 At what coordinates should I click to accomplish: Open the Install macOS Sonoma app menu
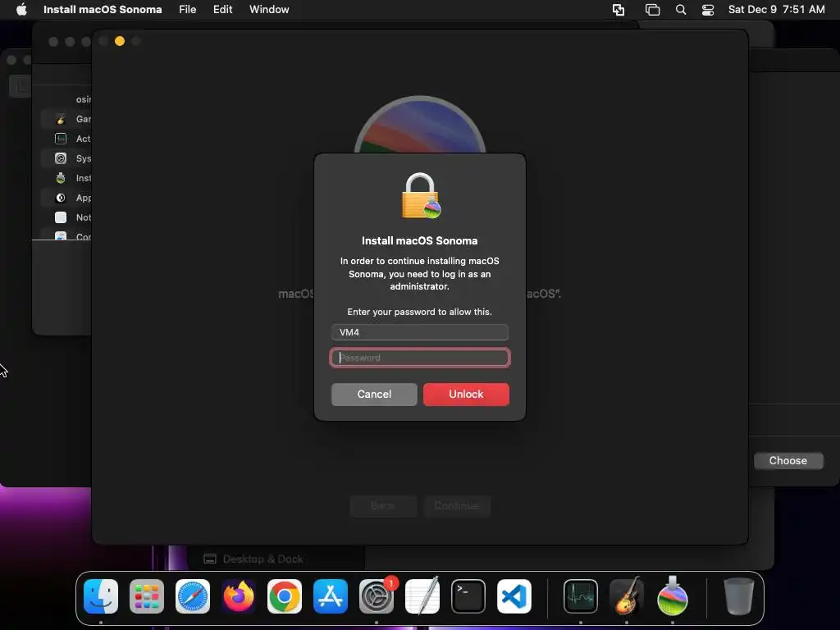(103, 10)
